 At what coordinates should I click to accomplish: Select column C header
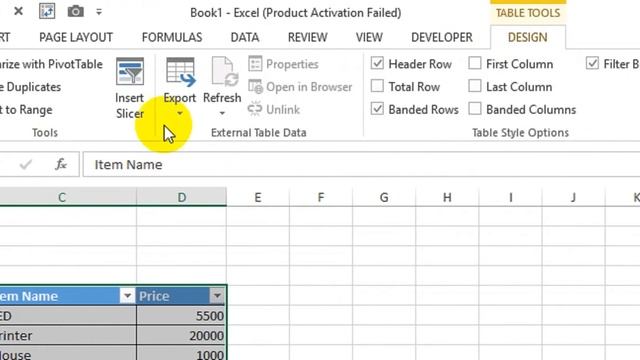coord(68,197)
